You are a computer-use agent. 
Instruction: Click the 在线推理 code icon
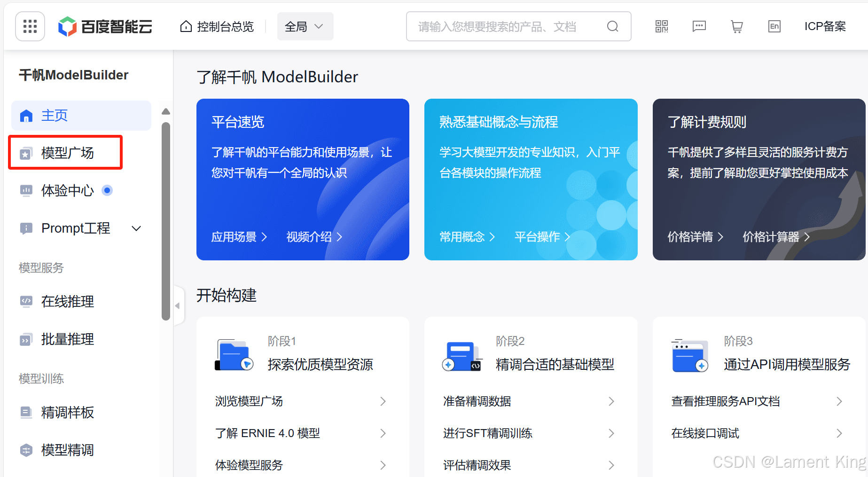pos(26,301)
